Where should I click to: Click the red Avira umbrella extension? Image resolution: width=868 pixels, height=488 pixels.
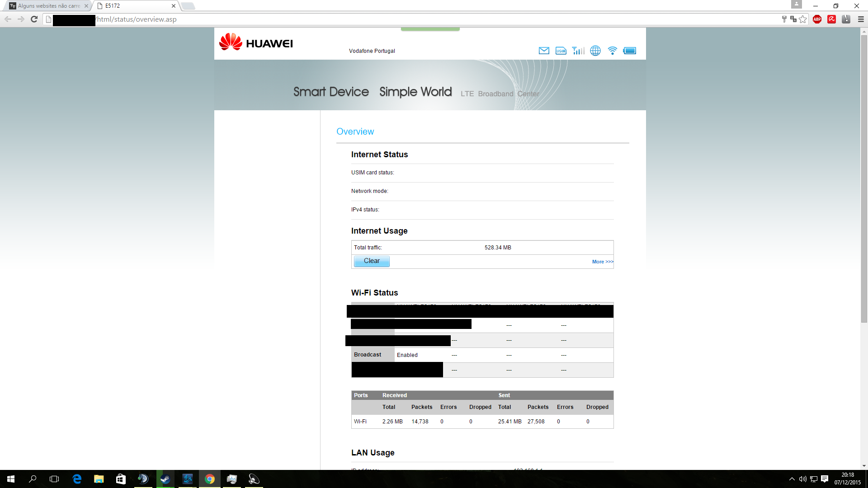click(831, 19)
